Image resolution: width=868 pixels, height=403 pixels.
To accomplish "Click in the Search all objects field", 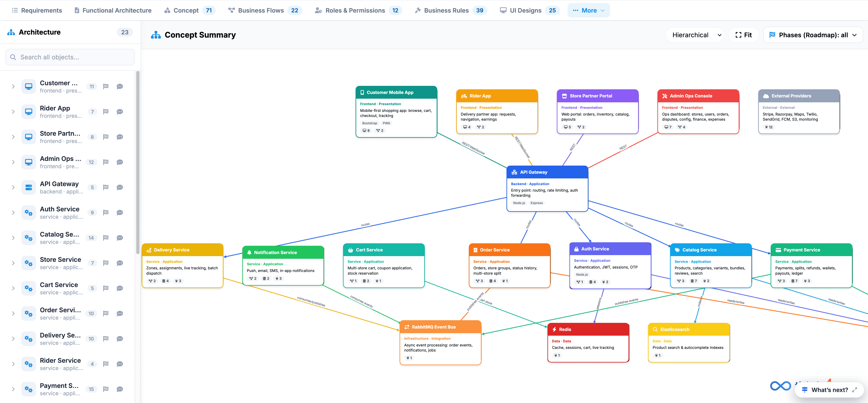I will (x=70, y=57).
